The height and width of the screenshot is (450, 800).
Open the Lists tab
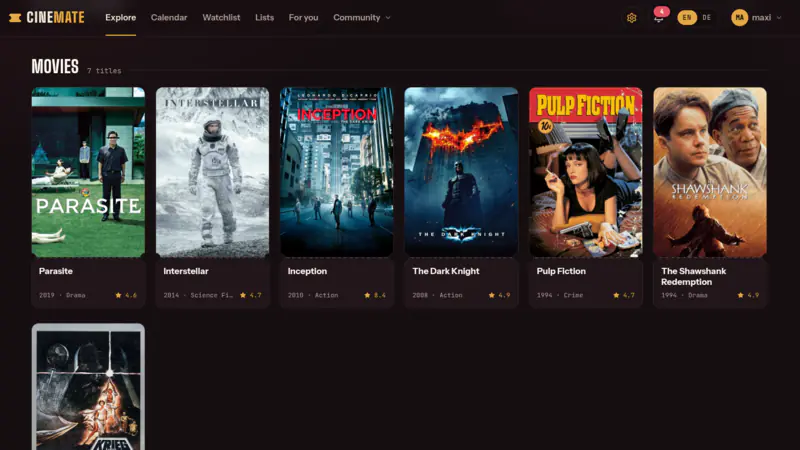coord(264,18)
